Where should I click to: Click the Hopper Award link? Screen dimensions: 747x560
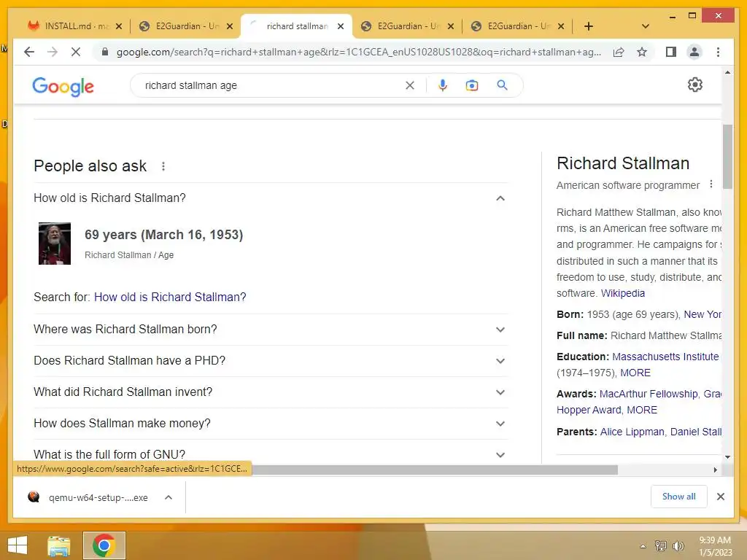589,410
